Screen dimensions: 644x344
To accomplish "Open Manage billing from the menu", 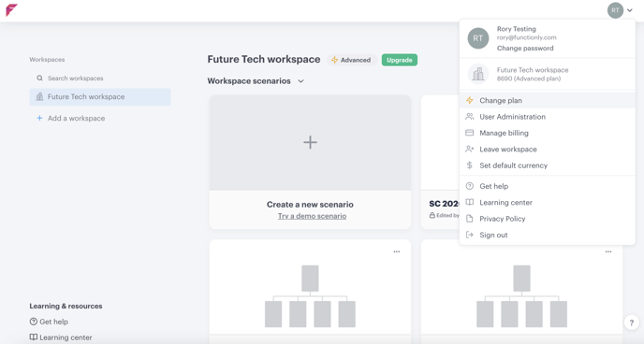I will (547, 133).
